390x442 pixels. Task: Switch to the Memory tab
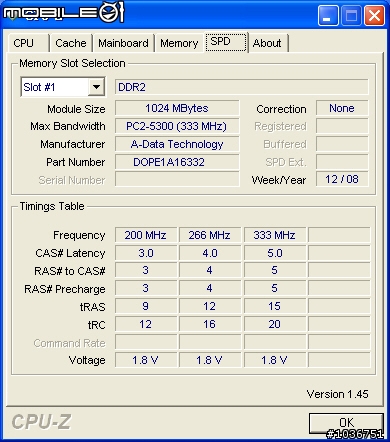click(179, 43)
